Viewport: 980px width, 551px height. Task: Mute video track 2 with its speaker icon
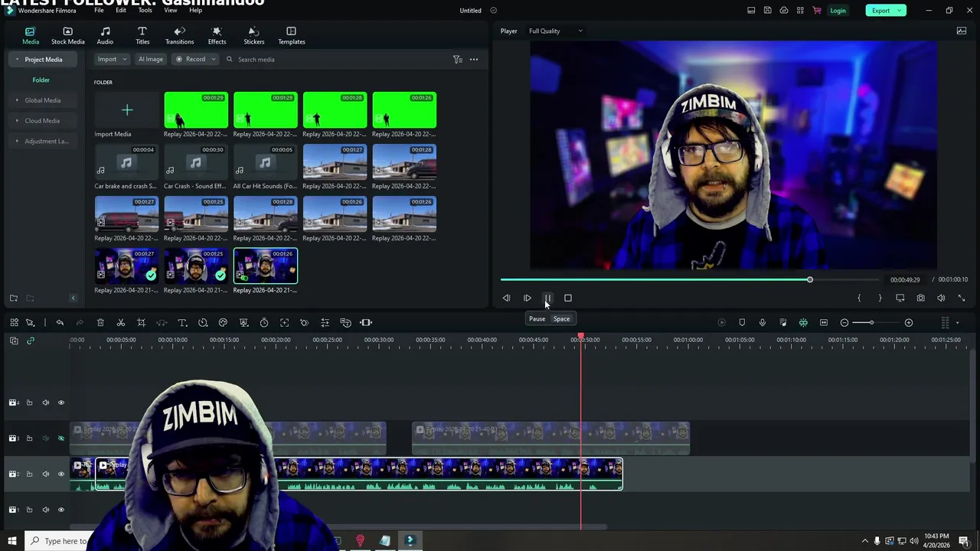click(x=46, y=474)
